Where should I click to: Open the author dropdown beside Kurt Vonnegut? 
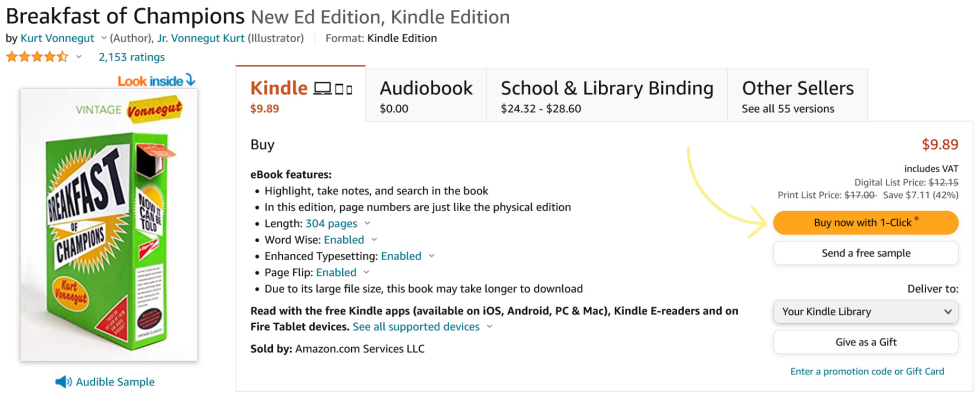click(x=103, y=38)
